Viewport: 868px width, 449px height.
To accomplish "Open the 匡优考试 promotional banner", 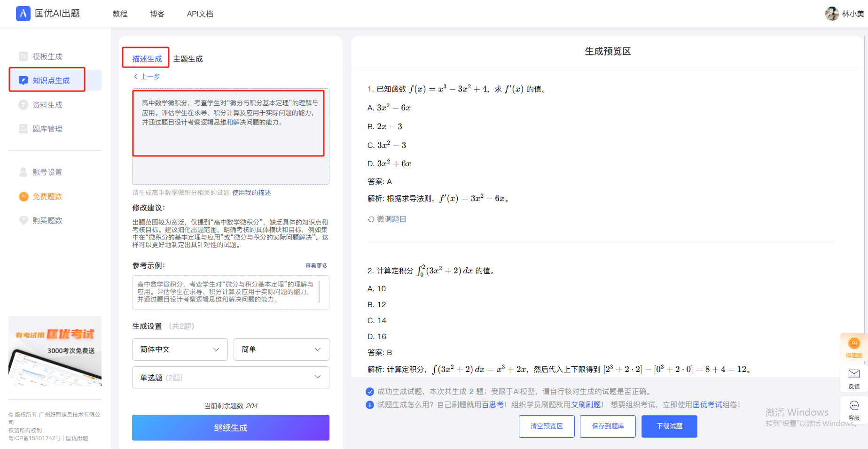I will (x=55, y=351).
